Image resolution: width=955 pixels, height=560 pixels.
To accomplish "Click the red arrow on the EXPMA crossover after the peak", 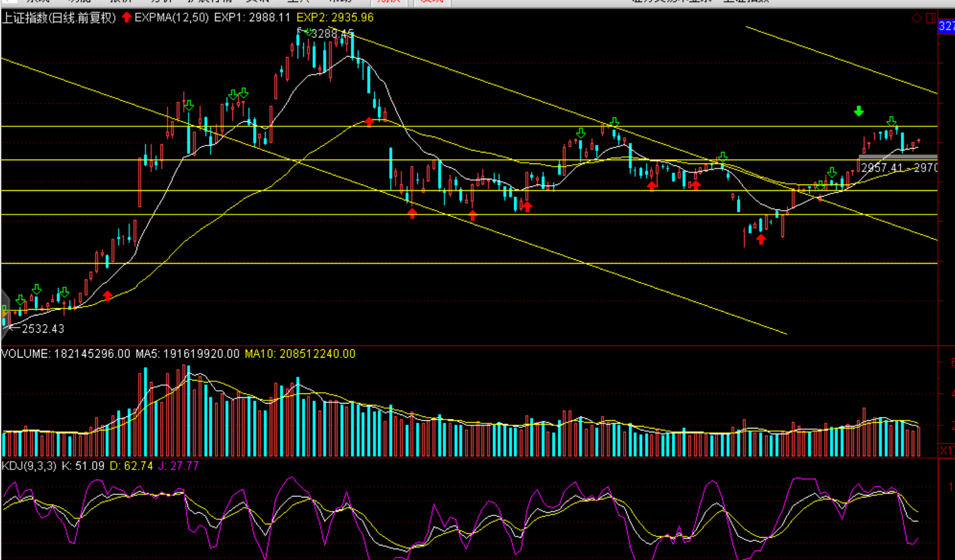I will (369, 121).
